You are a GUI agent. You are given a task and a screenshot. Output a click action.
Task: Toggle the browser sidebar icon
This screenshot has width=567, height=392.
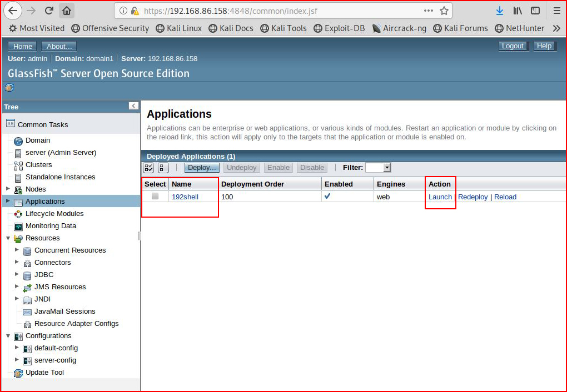pos(535,11)
